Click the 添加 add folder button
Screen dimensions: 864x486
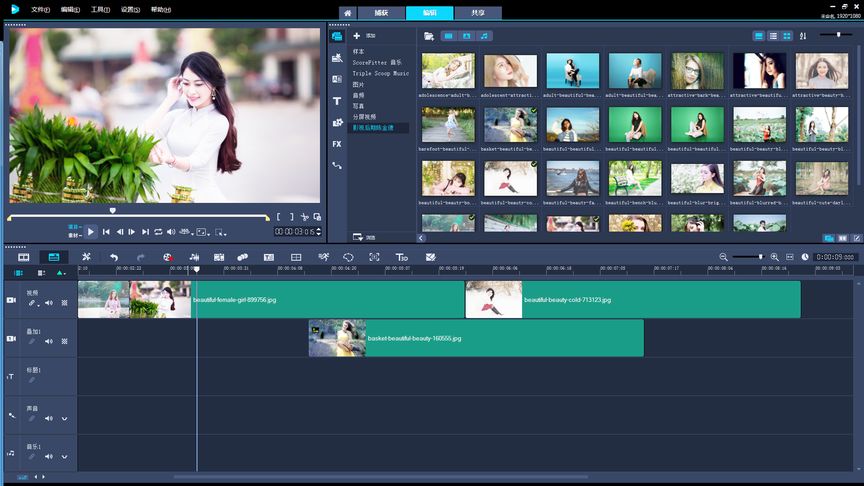pyautogui.click(x=362, y=36)
